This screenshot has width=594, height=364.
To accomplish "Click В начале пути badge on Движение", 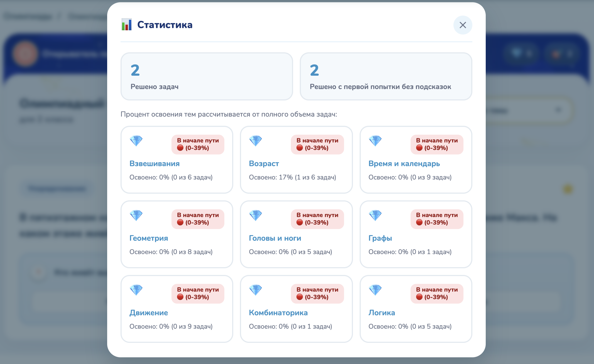I will click(198, 294).
